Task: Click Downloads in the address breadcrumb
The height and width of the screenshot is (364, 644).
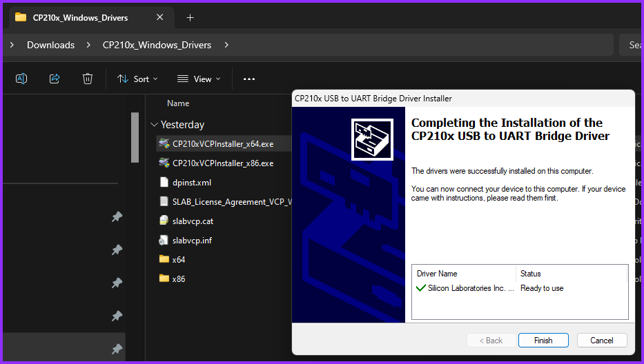Action: point(50,45)
